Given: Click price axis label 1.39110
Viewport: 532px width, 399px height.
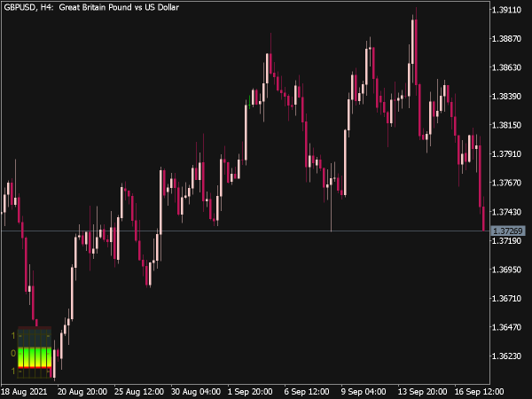Looking at the screenshot, I should (506, 10).
